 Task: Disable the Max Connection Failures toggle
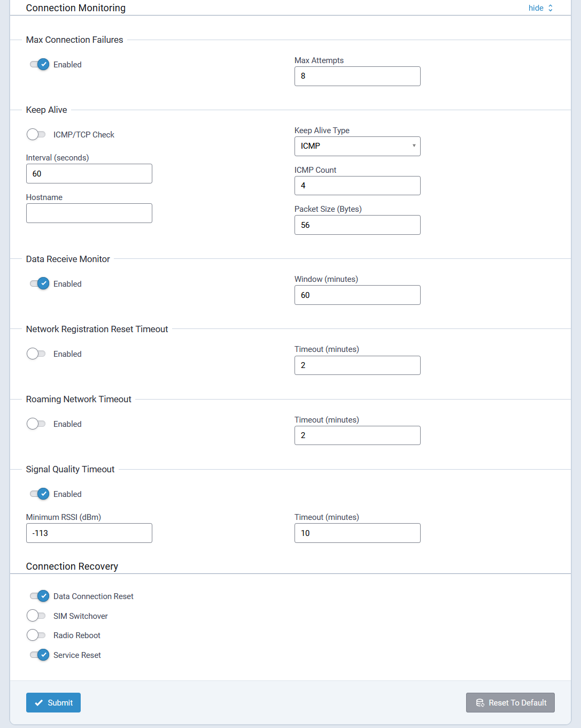pos(39,65)
